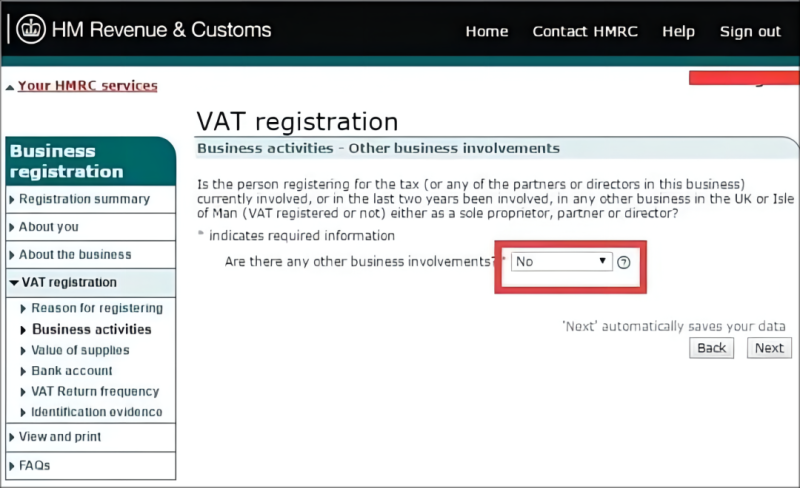Viewport: 800px width, 488px height.
Task: Click the arrow icon next to FAQs
Action: click(12, 466)
